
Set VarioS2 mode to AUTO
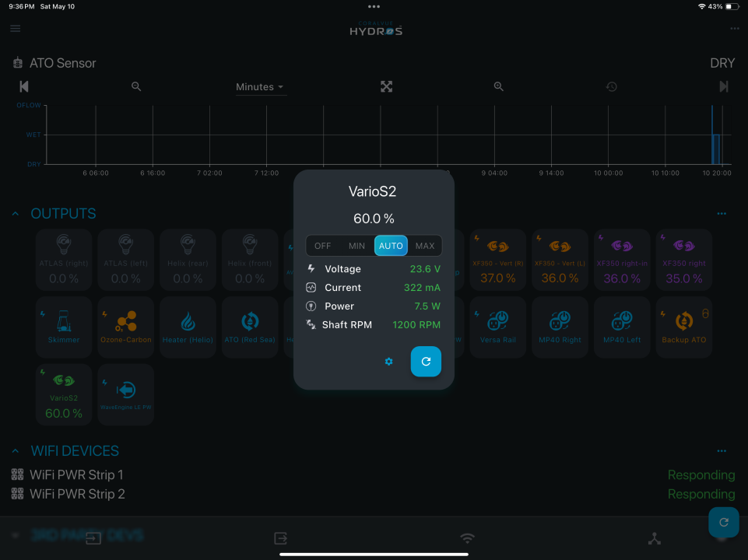391,246
